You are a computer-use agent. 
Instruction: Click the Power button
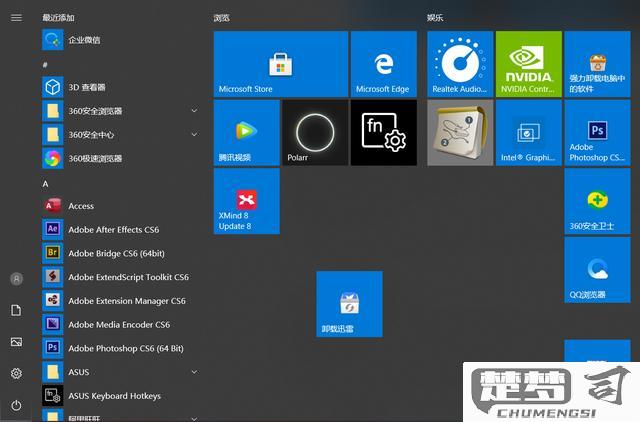(16, 405)
